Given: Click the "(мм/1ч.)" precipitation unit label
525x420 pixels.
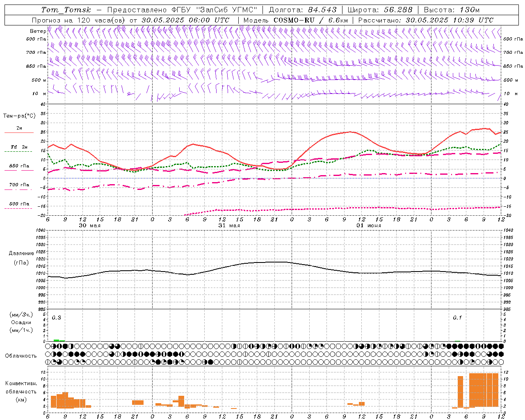Looking at the screenshot, I should (x=21, y=330).
